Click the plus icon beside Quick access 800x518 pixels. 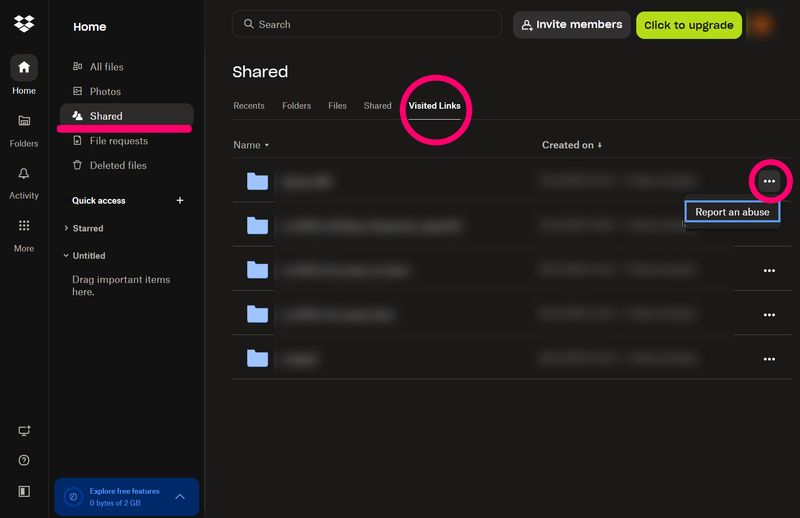180,201
